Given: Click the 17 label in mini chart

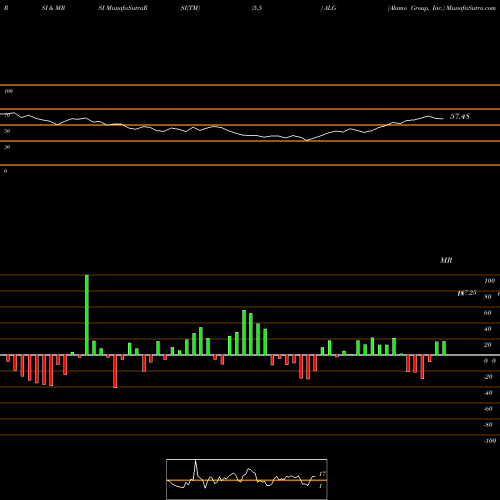Looking at the screenshot, I should 322,474.
